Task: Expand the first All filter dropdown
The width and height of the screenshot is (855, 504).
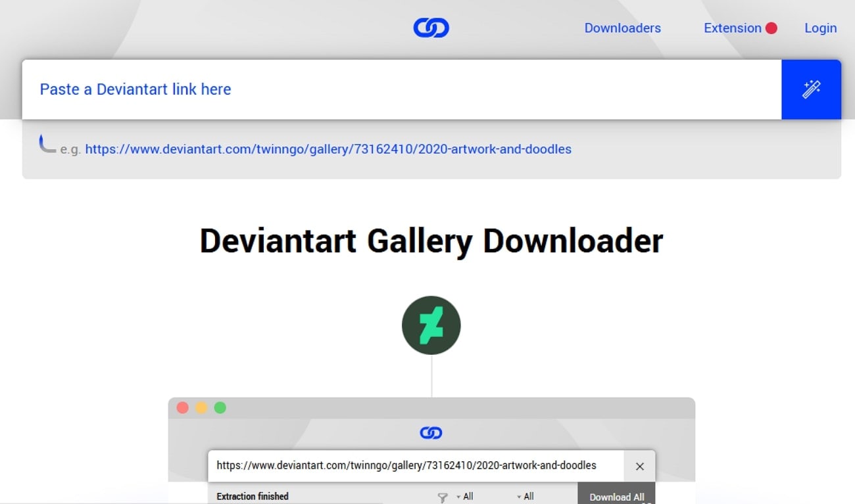Action: coord(467,495)
